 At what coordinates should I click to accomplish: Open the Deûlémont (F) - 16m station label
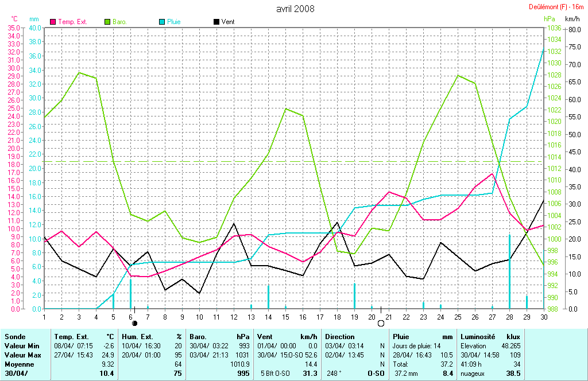555,7
